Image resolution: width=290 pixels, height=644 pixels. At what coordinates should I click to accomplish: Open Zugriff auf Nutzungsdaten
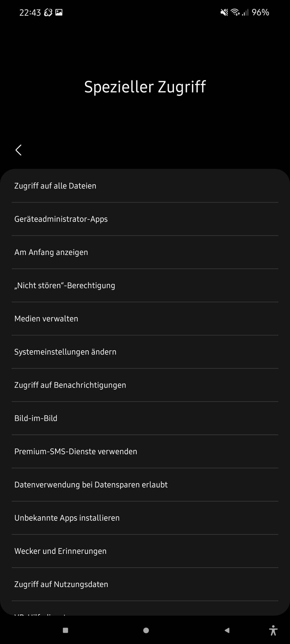[x=145, y=584]
